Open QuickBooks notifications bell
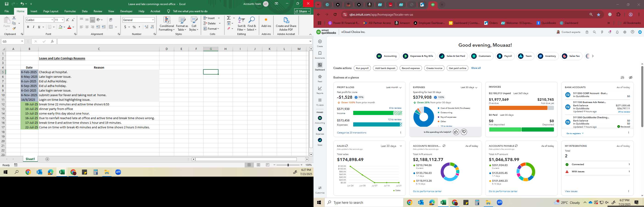The image size is (644, 207). click(x=617, y=32)
